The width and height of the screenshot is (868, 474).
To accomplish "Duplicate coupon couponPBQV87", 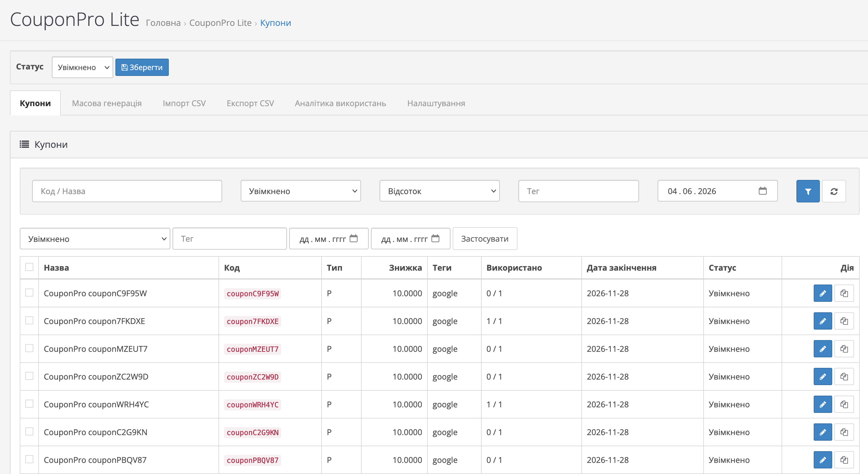I will pyautogui.click(x=844, y=460).
